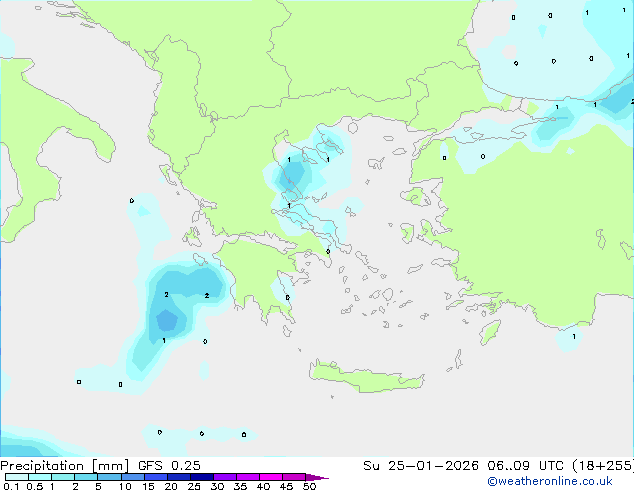The image size is (634, 490).
Task: Pick legend swatch between 15 and 20
Action: click(x=156, y=477)
